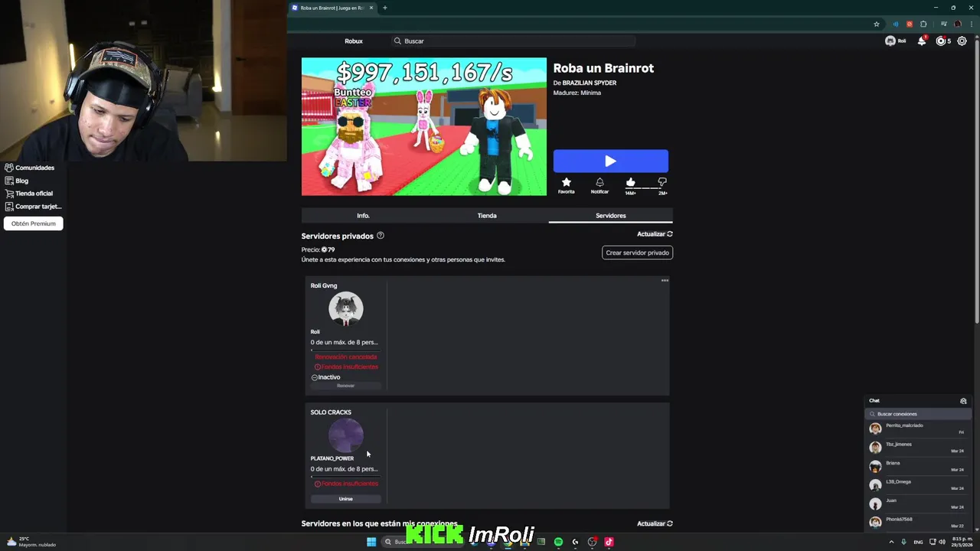
Task: Open the notifications bell in header
Action: click(922, 41)
